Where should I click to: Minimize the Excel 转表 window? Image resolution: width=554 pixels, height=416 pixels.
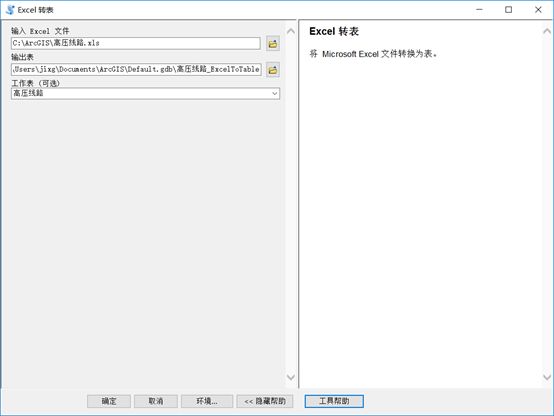pos(479,10)
